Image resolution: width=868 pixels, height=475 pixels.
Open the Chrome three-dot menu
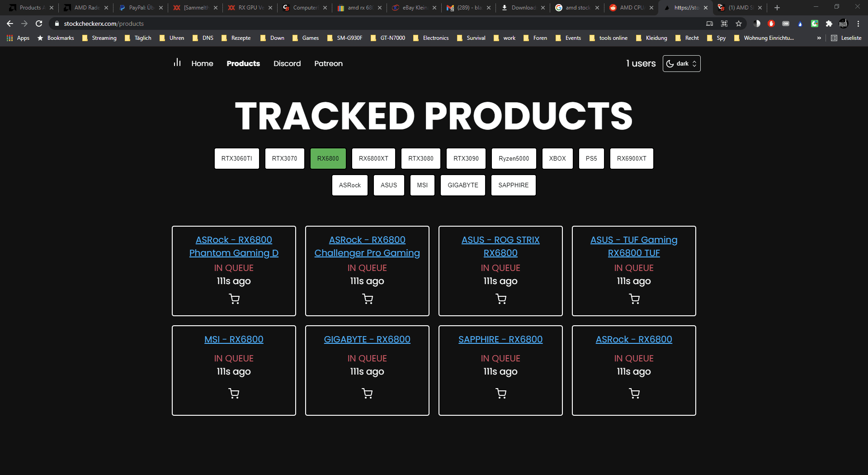coord(858,24)
